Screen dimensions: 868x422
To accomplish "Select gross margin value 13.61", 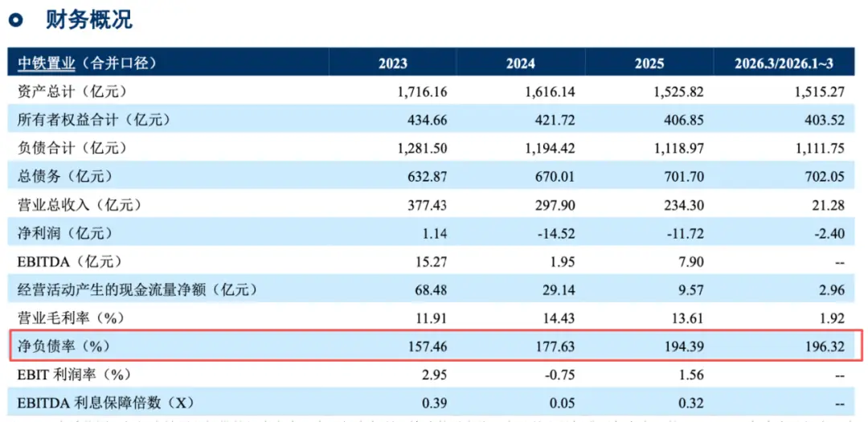I will [688, 318].
